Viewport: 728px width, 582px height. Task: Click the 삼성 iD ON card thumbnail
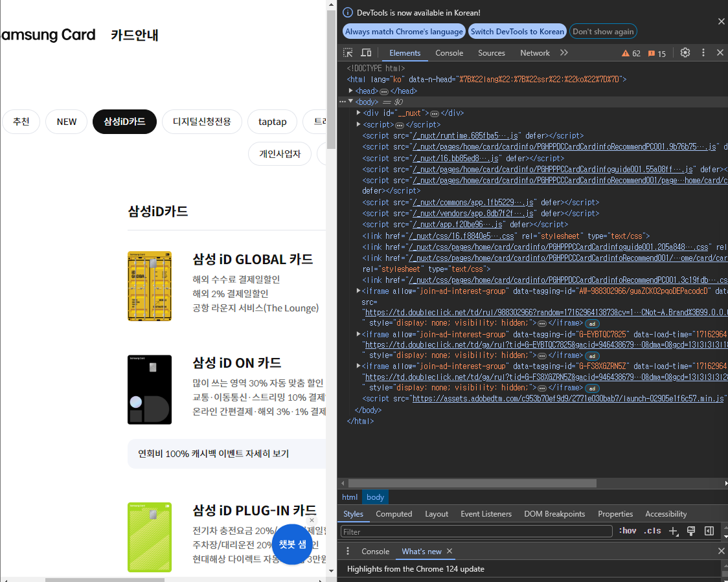[150, 389]
